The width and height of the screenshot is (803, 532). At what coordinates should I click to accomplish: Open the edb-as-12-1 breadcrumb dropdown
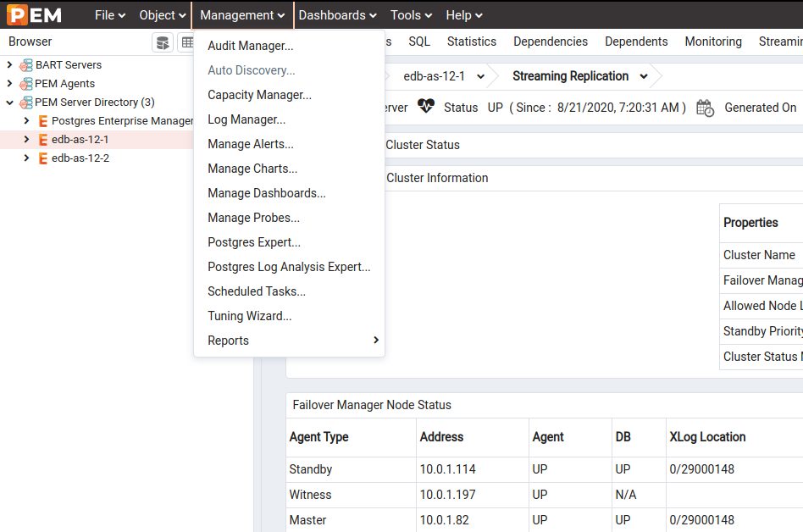[480, 77]
